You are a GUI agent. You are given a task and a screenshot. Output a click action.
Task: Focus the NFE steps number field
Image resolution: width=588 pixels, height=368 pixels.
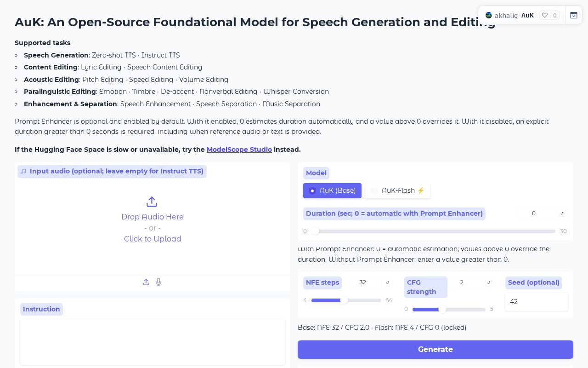pyautogui.click(x=366, y=282)
